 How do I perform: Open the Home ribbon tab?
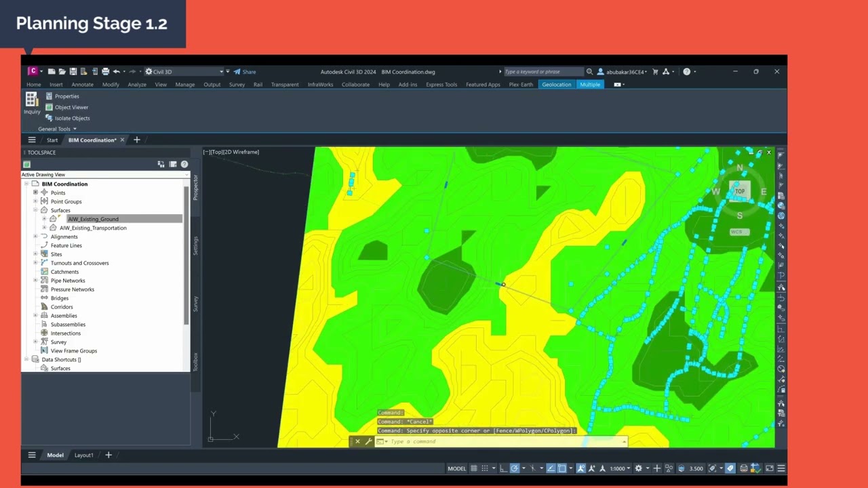[x=33, y=85]
